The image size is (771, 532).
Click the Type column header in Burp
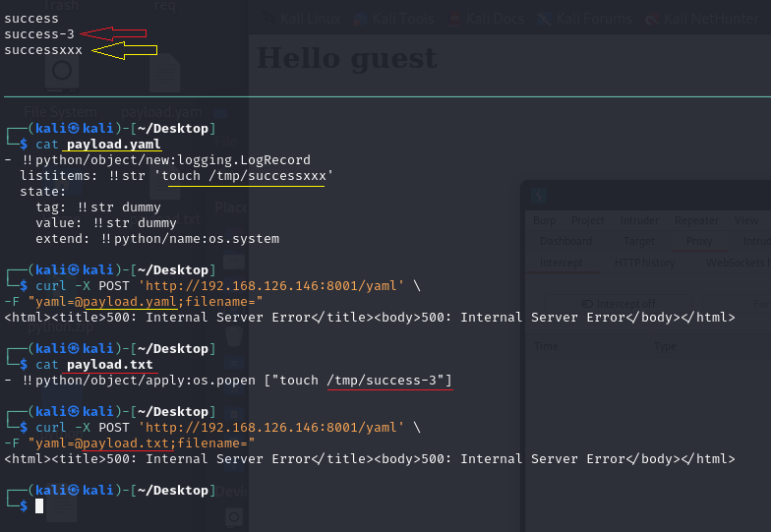(665, 346)
